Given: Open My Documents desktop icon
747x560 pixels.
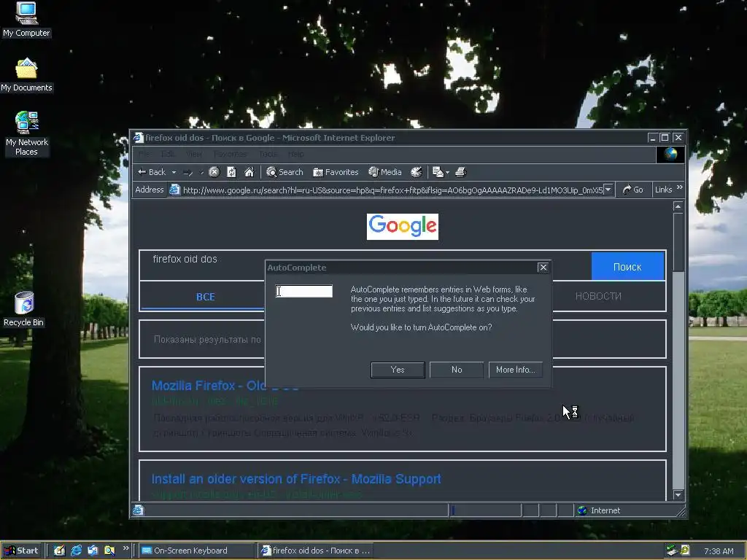Looking at the screenshot, I should (x=26, y=75).
